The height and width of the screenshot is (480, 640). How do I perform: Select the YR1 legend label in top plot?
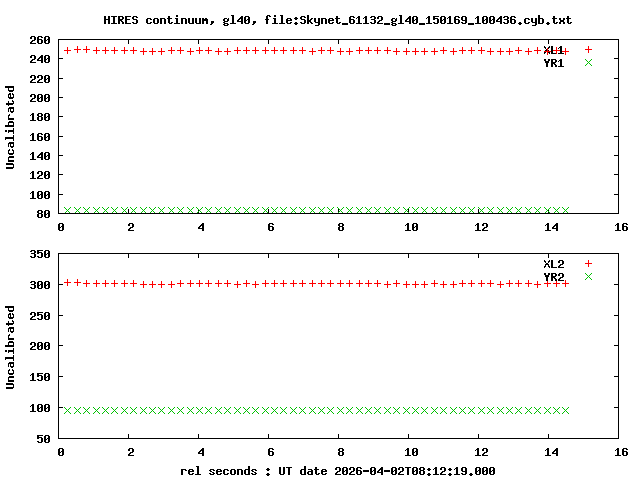point(553,63)
